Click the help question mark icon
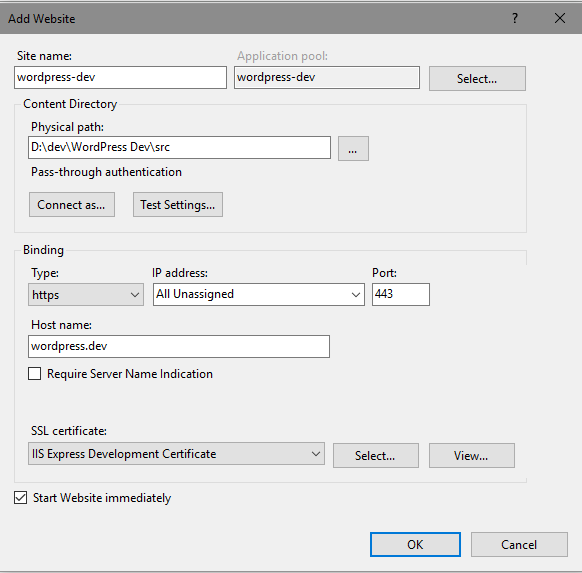 click(514, 18)
